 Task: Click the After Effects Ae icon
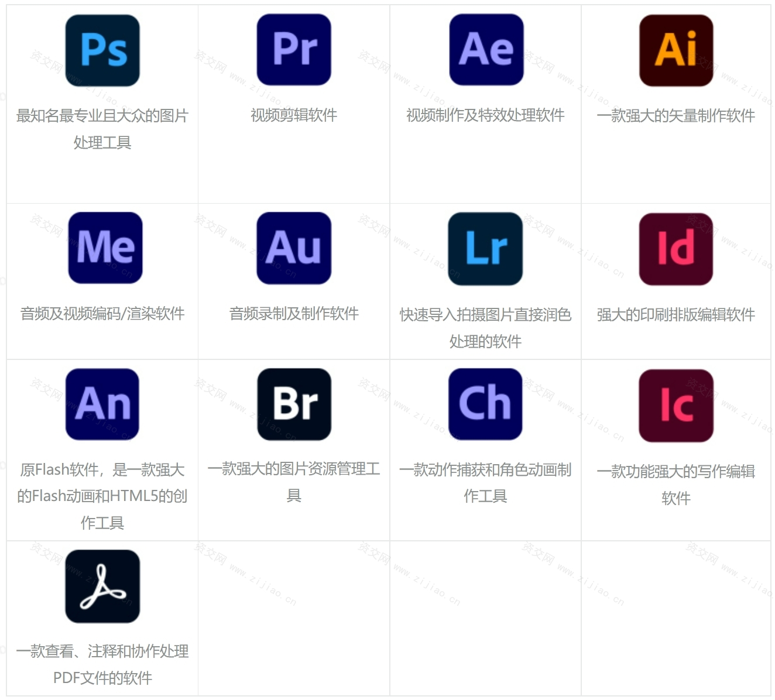coord(486,50)
